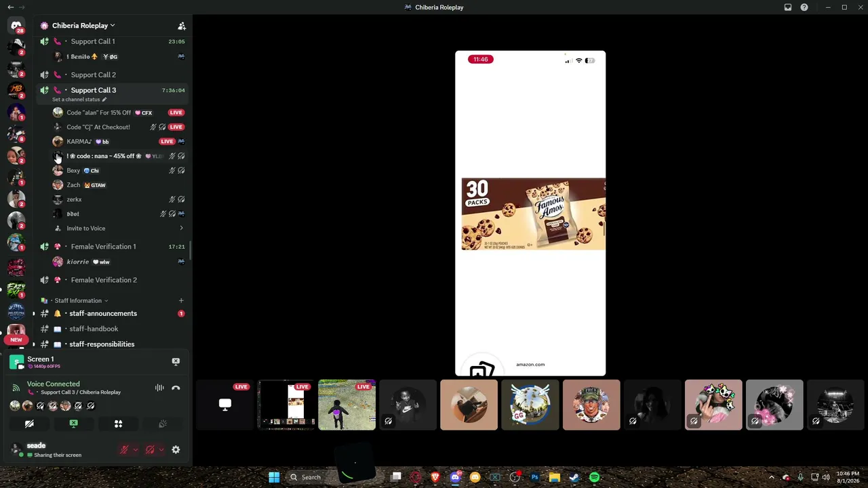The image size is (868, 488).
Task: Select the shared phone screen stream thumbnail
Action: click(x=286, y=405)
